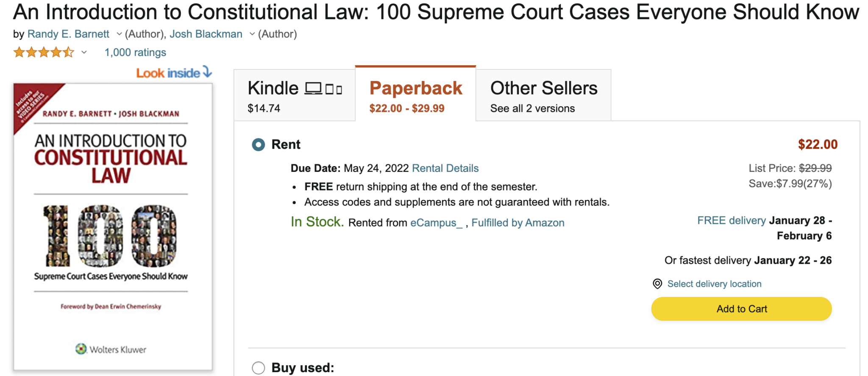Click the Fulfilled by Amazon link
The width and height of the screenshot is (868, 376).
point(517,223)
